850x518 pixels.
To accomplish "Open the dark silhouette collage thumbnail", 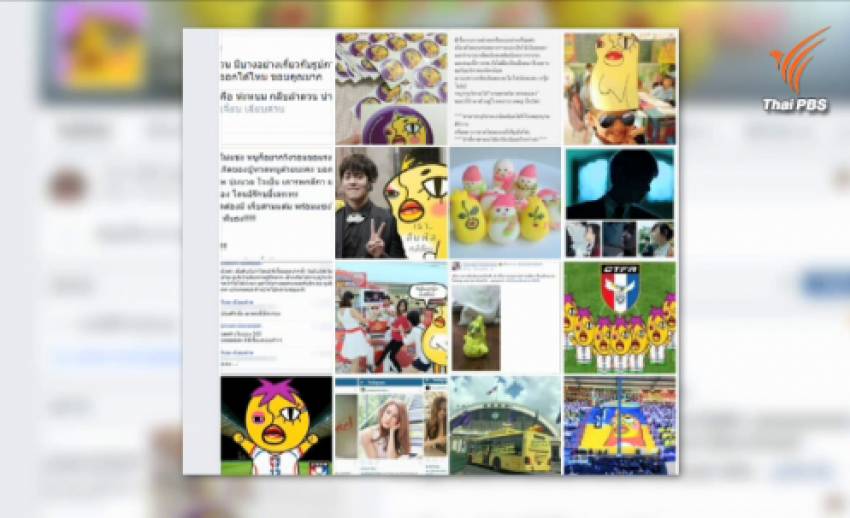I will click(x=620, y=203).
